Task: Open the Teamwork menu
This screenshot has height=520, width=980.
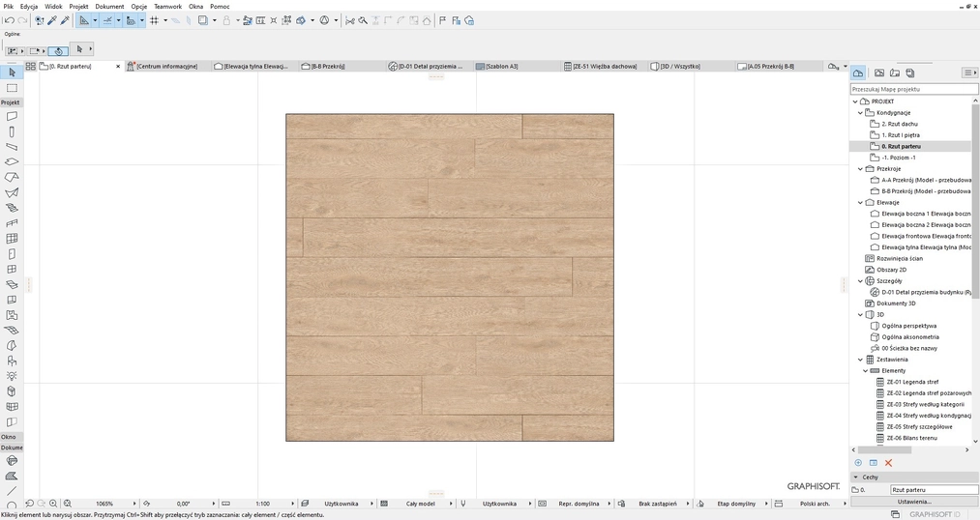Action: (x=167, y=6)
